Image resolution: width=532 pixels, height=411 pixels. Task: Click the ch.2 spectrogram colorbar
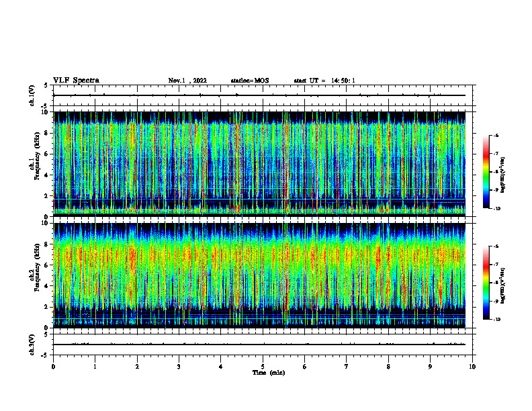(486, 283)
